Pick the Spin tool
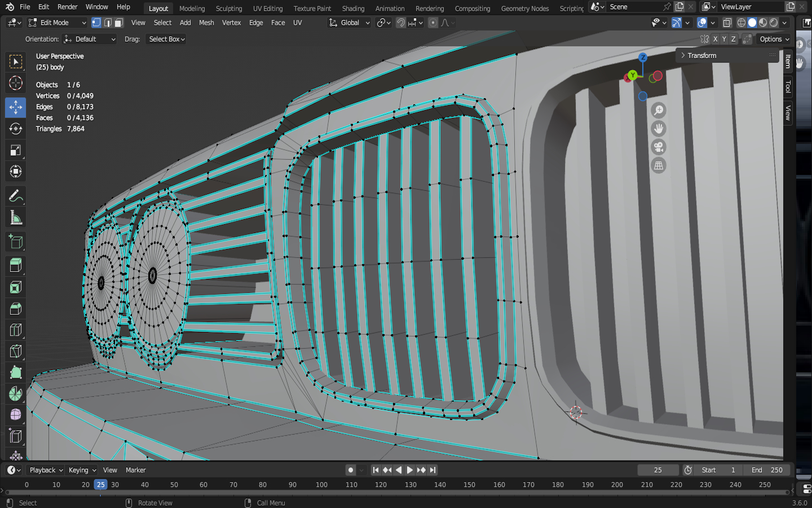This screenshot has height=508, width=812. (16, 394)
